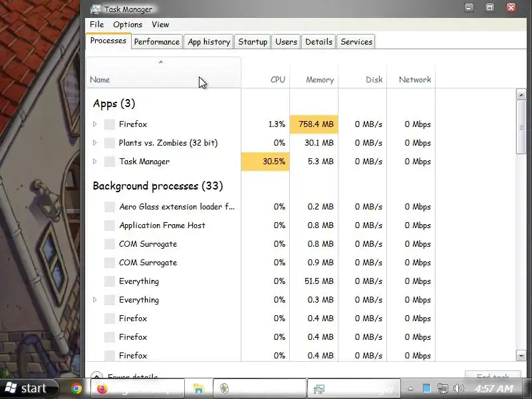The height and width of the screenshot is (399, 532).
Task: Select the Aero Glass extension loader row
Action: click(x=261, y=207)
